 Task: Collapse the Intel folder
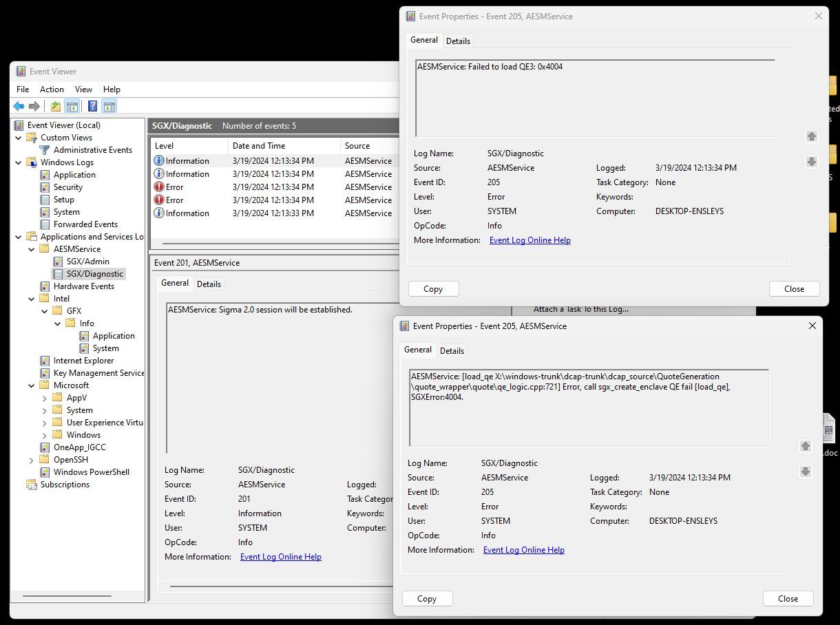[x=32, y=299]
